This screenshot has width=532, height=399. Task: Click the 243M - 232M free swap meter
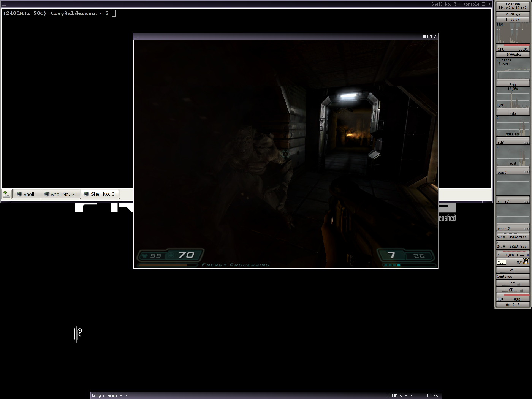(513, 245)
